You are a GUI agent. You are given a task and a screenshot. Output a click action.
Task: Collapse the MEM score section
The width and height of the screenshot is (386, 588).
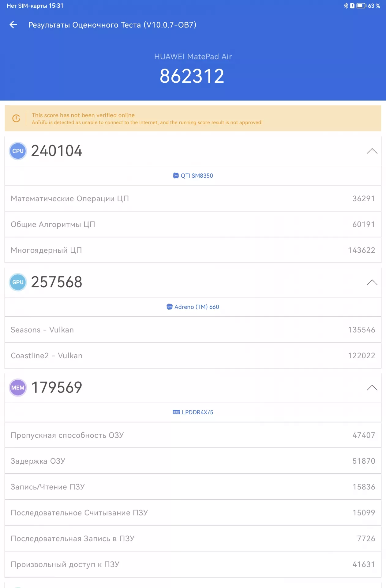click(x=372, y=387)
